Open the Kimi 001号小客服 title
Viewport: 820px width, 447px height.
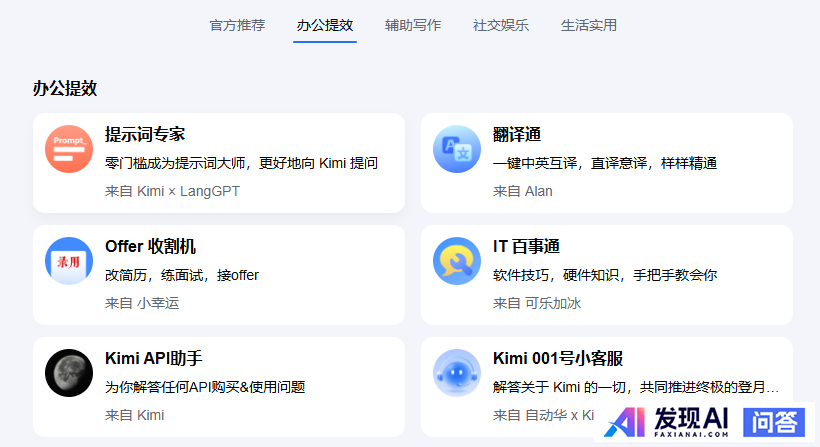tap(558, 358)
